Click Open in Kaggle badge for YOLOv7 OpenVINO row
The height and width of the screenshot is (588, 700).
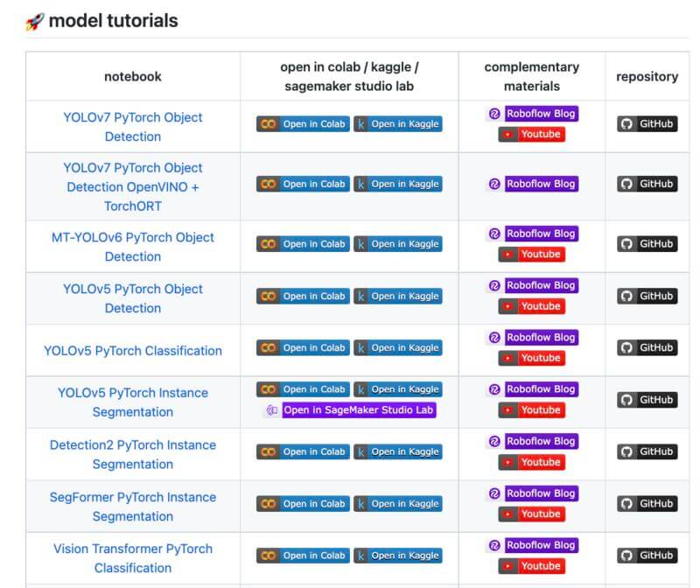point(398,184)
